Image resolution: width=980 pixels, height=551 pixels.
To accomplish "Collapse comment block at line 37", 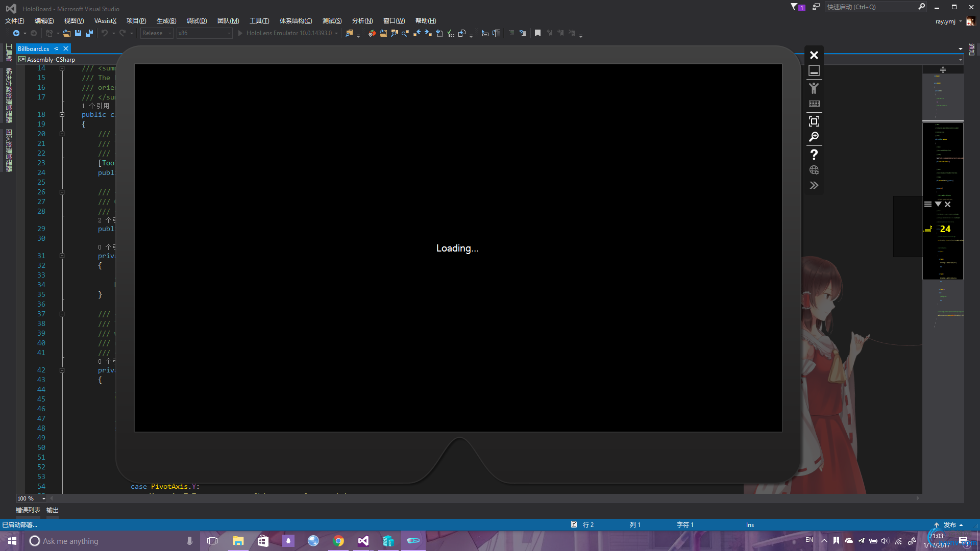I will point(62,314).
